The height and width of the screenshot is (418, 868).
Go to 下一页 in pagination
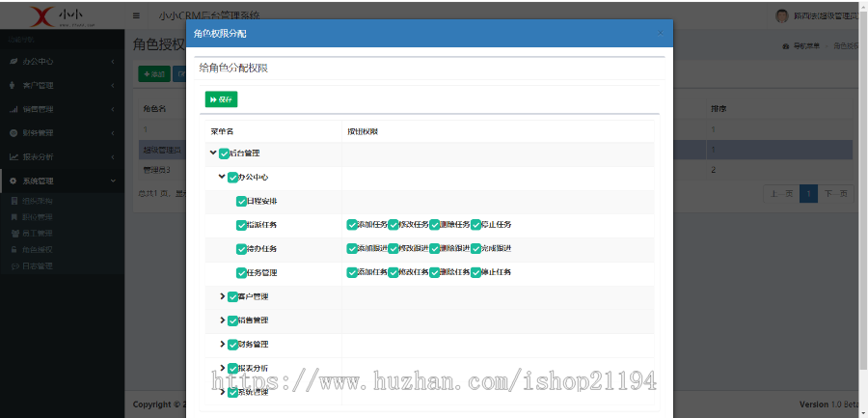point(835,193)
